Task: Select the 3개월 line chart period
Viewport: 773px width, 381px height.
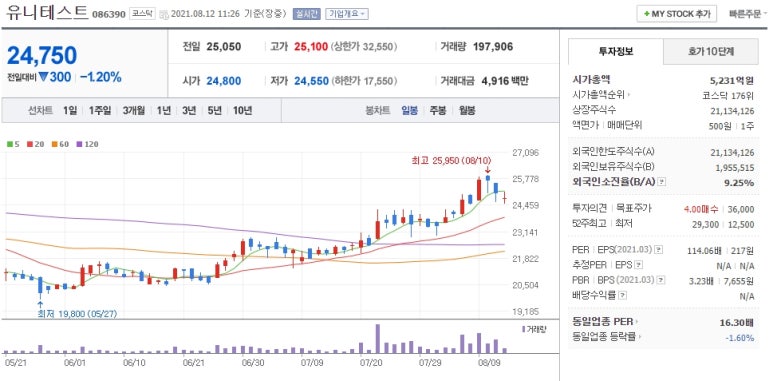Action: (134, 110)
